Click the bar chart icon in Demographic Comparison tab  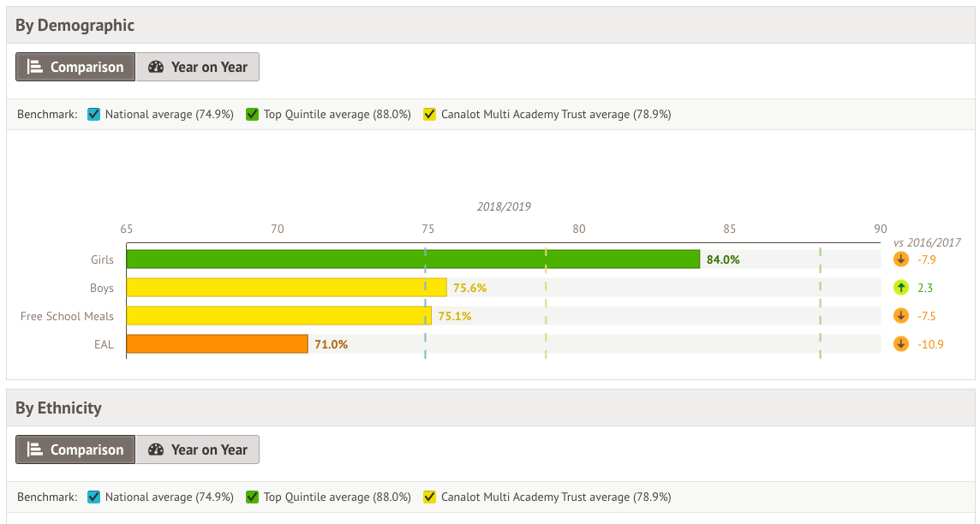click(35, 67)
